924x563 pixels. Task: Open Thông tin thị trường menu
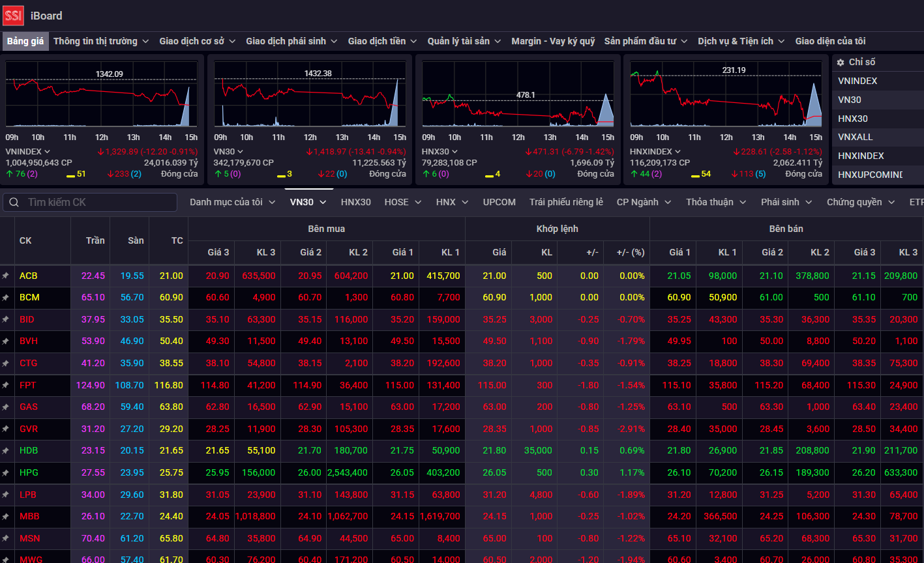101,41
